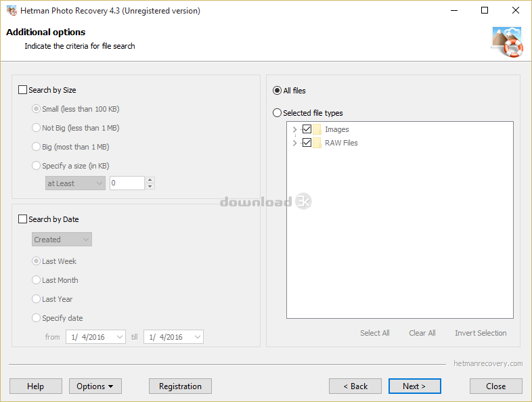Choose the Selected file types option
This screenshot has width=532, height=402.
(278, 113)
